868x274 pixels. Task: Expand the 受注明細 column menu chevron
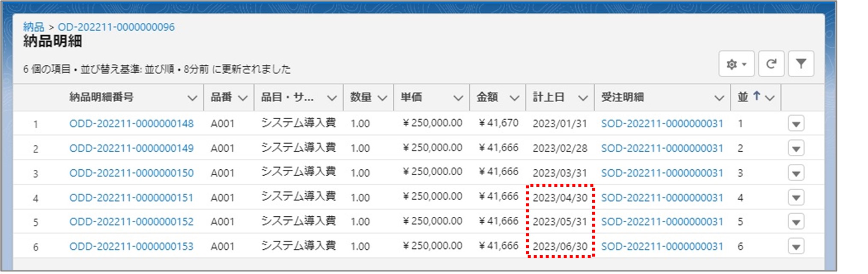coord(719,98)
